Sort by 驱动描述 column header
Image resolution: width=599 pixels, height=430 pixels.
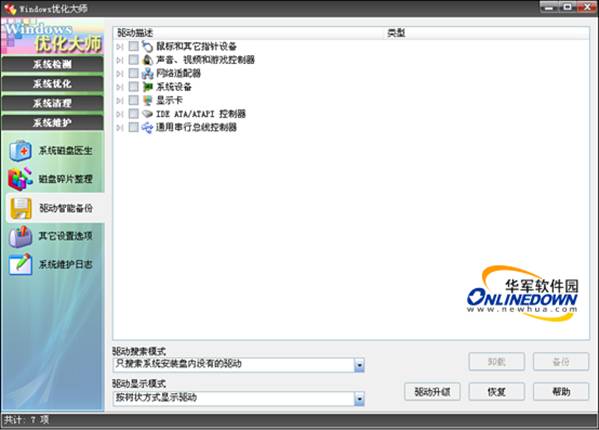point(134,33)
